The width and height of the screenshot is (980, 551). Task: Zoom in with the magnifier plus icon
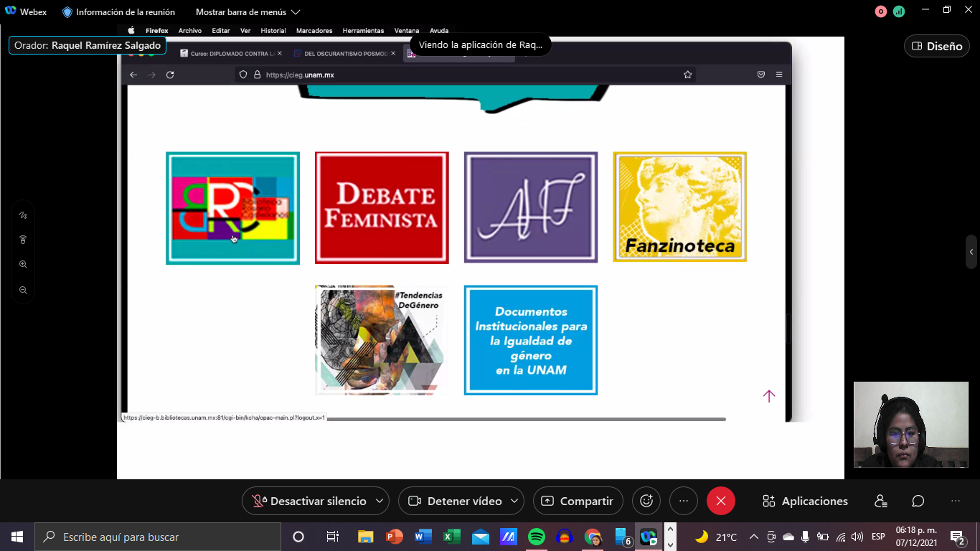(23, 265)
